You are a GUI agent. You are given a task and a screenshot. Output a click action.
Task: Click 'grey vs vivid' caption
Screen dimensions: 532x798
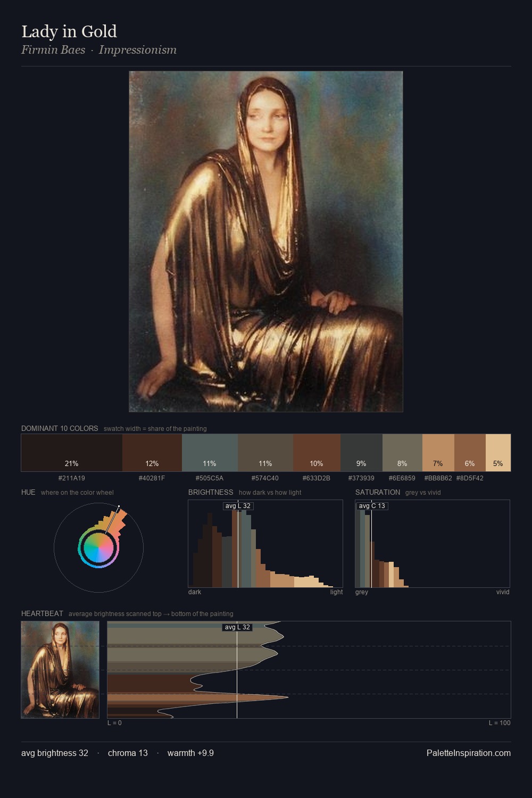[423, 493]
